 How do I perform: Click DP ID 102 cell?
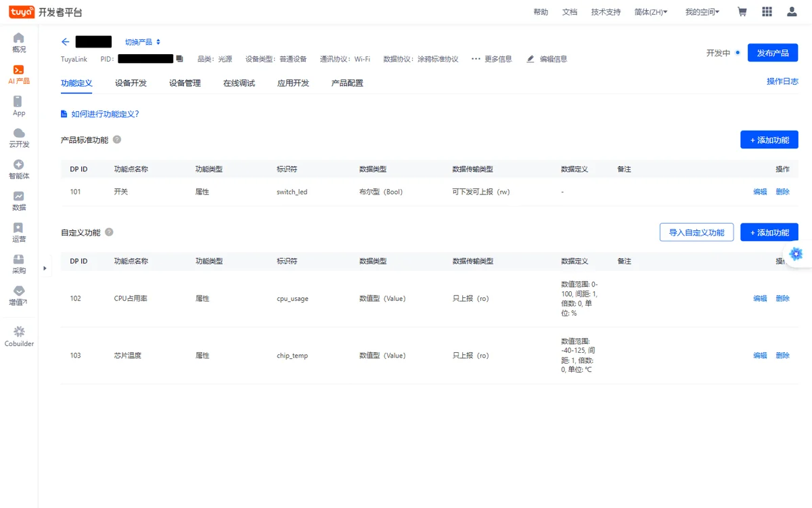tap(75, 298)
